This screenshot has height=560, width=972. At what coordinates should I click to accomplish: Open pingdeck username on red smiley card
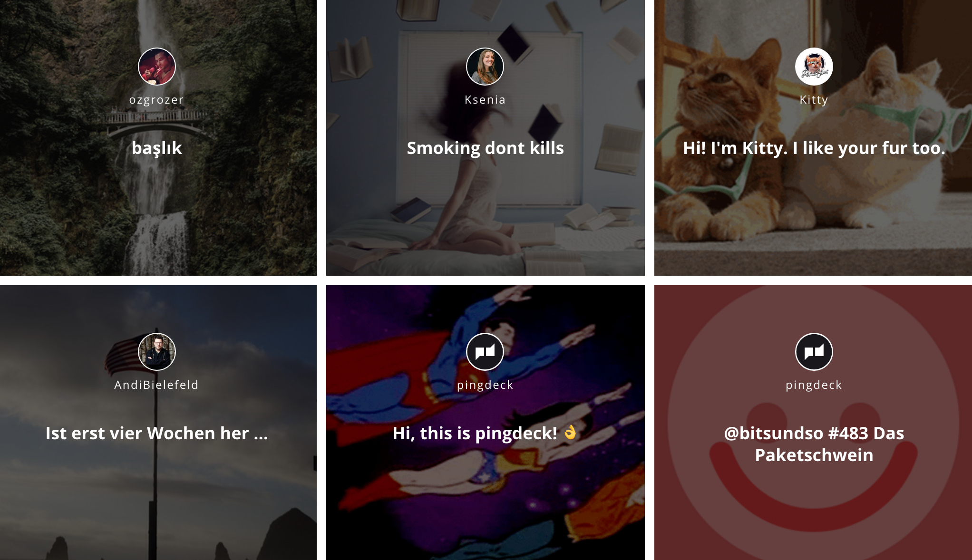point(814,385)
